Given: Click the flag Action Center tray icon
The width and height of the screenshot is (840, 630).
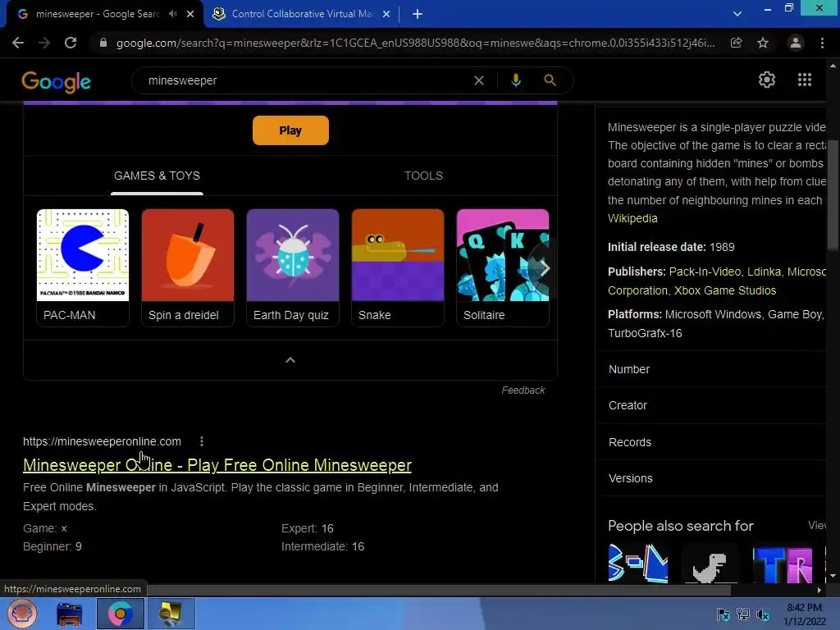Looking at the screenshot, I should (724, 614).
